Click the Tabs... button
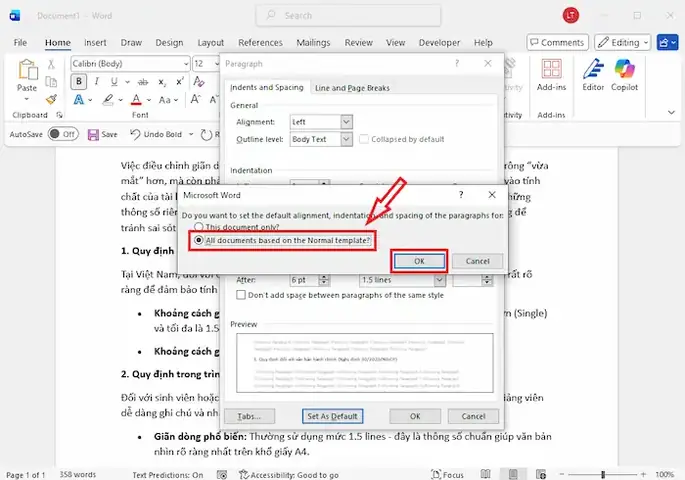 pyautogui.click(x=249, y=416)
